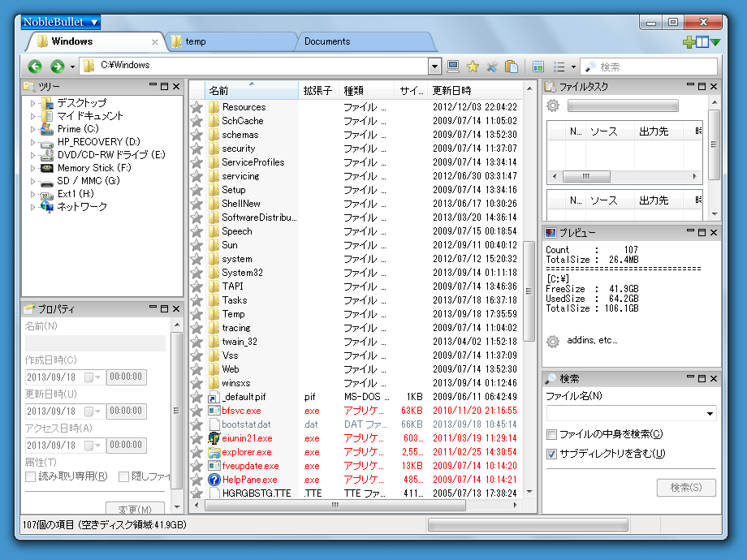Close the ファイルタスク panel

(714, 86)
